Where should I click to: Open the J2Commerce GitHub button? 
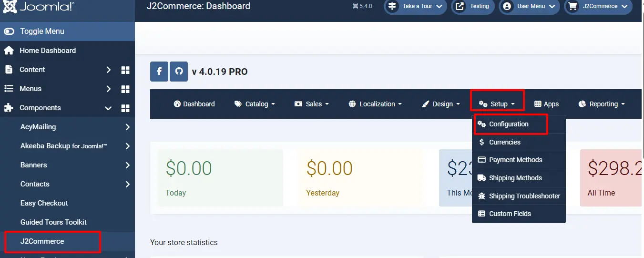pyautogui.click(x=179, y=72)
